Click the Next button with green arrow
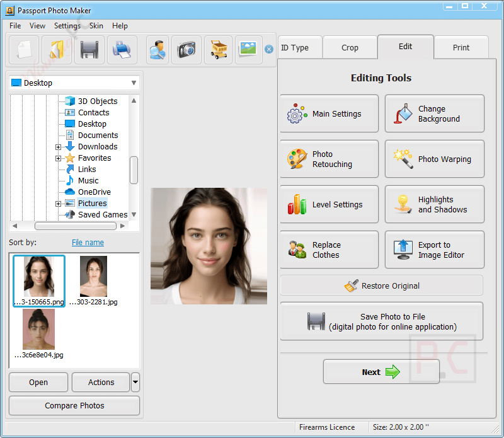This screenshot has width=504, height=438. coord(381,372)
